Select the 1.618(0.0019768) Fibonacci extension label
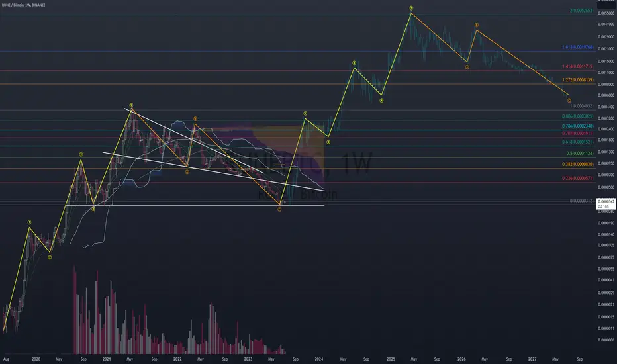Image resolution: width=617 pixels, height=364 pixels. point(578,47)
